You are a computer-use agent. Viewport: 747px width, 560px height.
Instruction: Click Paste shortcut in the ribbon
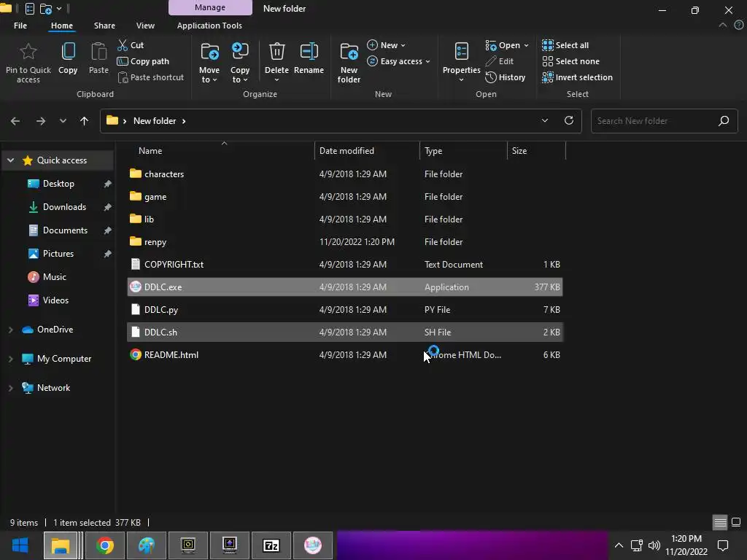tap(150, 77)
